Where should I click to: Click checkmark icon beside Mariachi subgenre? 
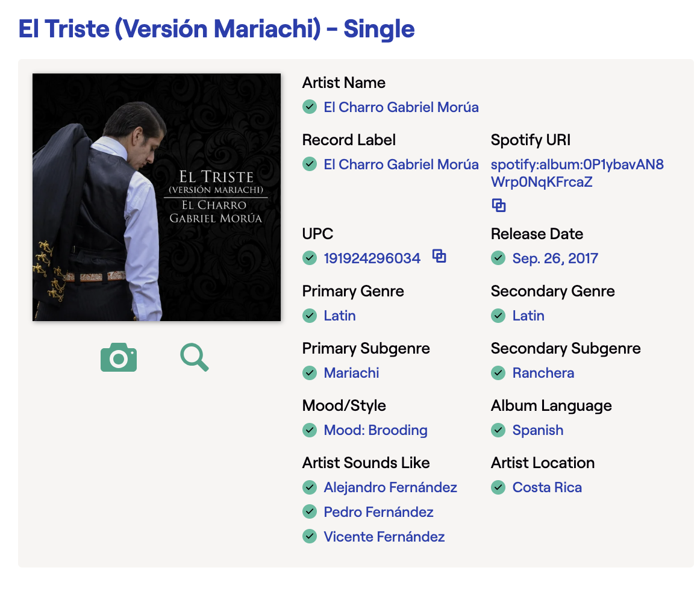coord(310,373)
